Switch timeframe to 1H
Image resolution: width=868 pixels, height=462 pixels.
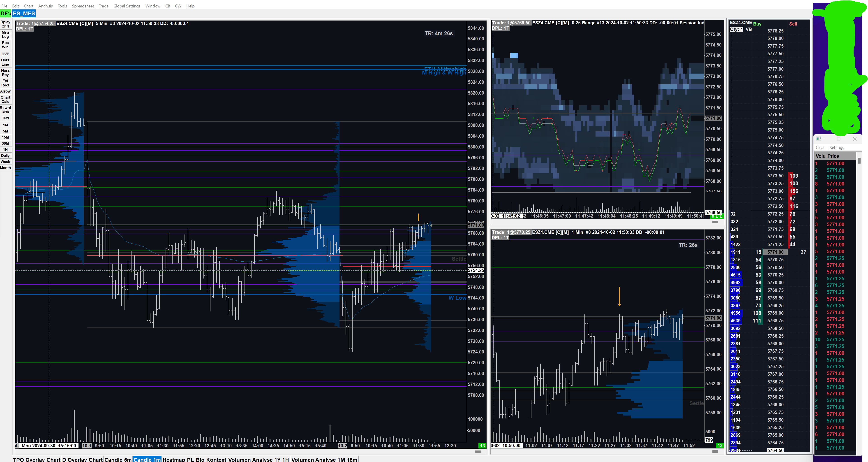(x=5, y=149)
